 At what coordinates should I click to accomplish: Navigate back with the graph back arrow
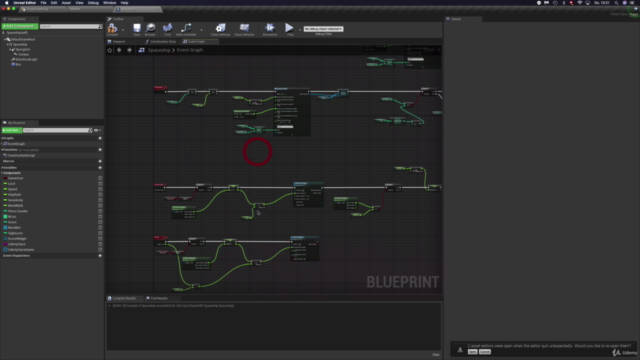[119, 50]
